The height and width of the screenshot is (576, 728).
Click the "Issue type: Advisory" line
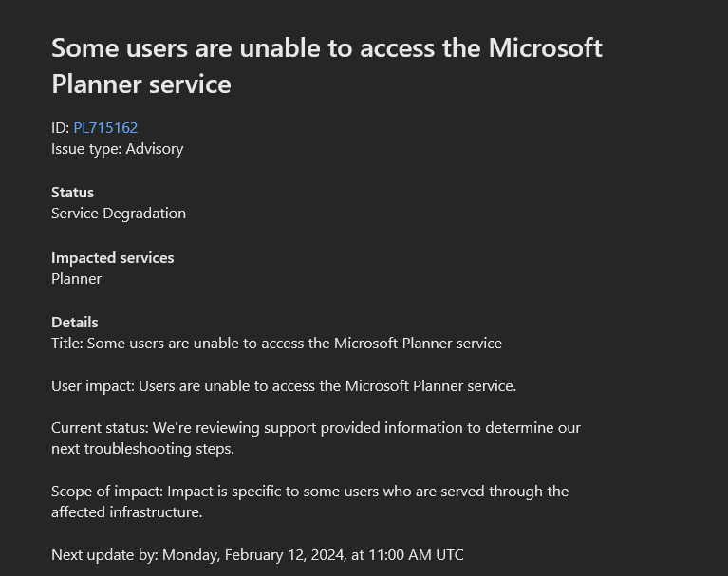click(117, 148)
